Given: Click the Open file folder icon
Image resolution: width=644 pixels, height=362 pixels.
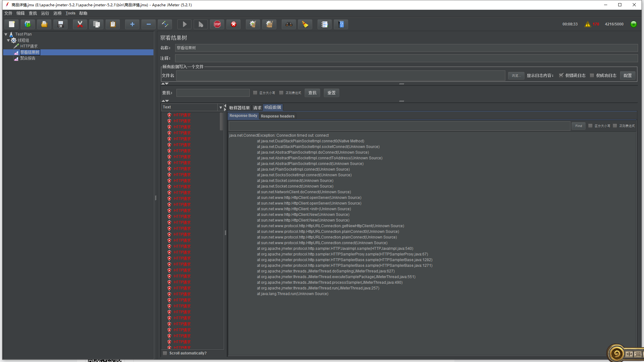Looking at the screenshot, I should [44, 24].
